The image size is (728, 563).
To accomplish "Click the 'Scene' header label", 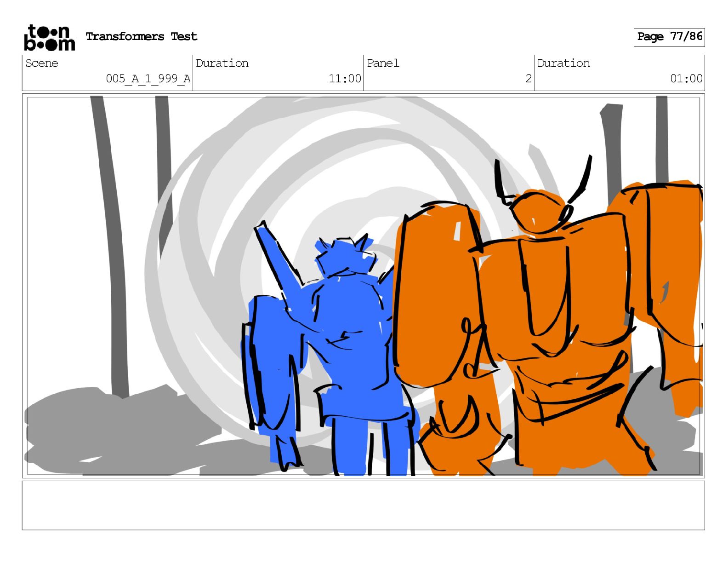I will pyautogui.click(x=42, y=63).
